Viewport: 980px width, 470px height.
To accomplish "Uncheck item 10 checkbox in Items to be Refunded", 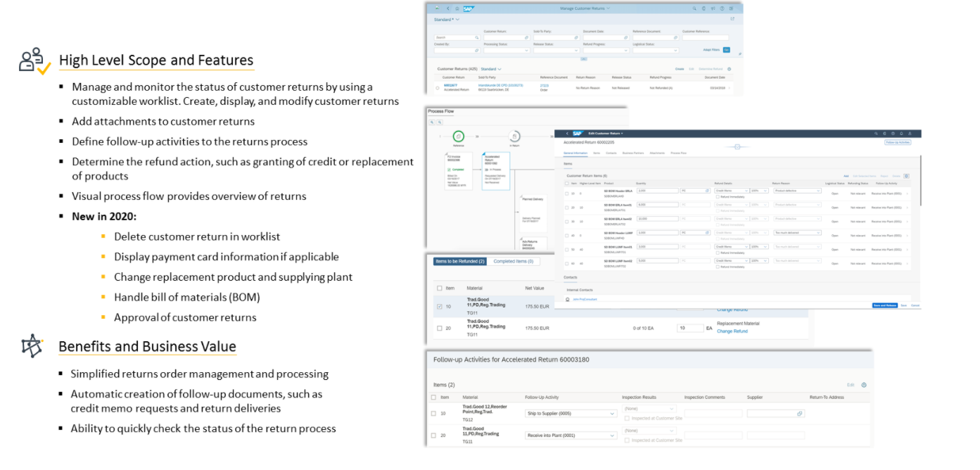I will (x=440, y=306).
